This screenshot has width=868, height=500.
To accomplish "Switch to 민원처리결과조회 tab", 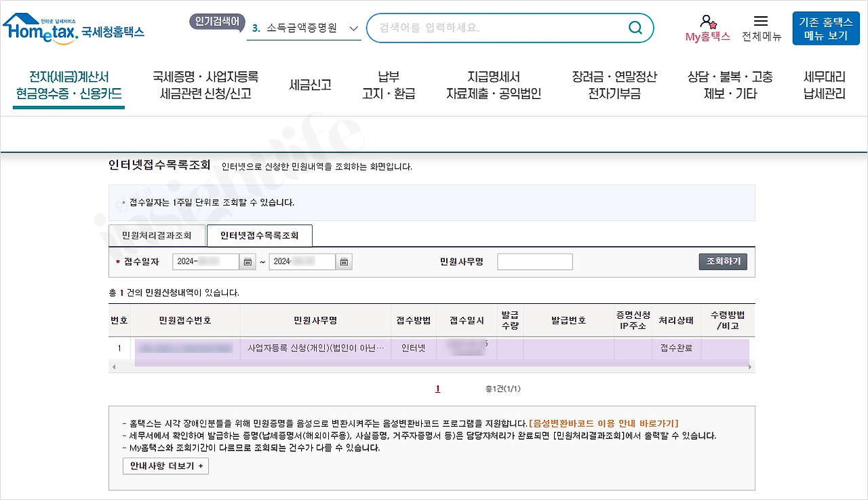I will 157,235.
